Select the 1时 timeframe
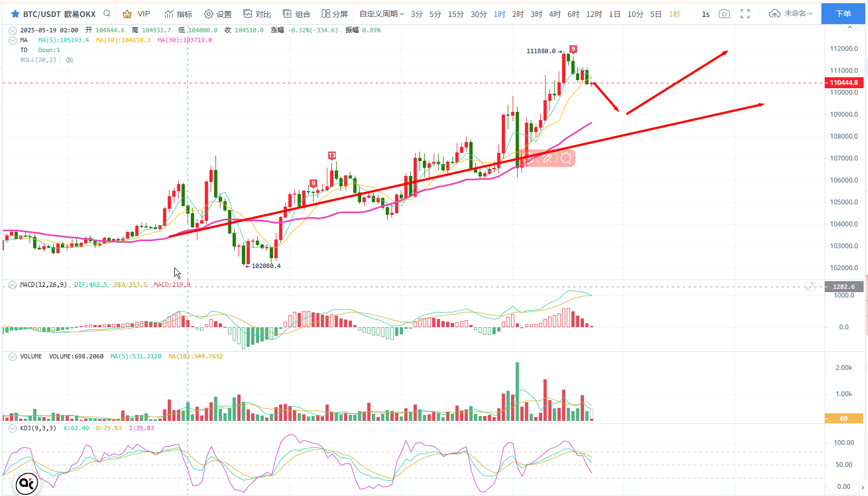This screenshot has height=496, width=868. (x=500, y=14)
